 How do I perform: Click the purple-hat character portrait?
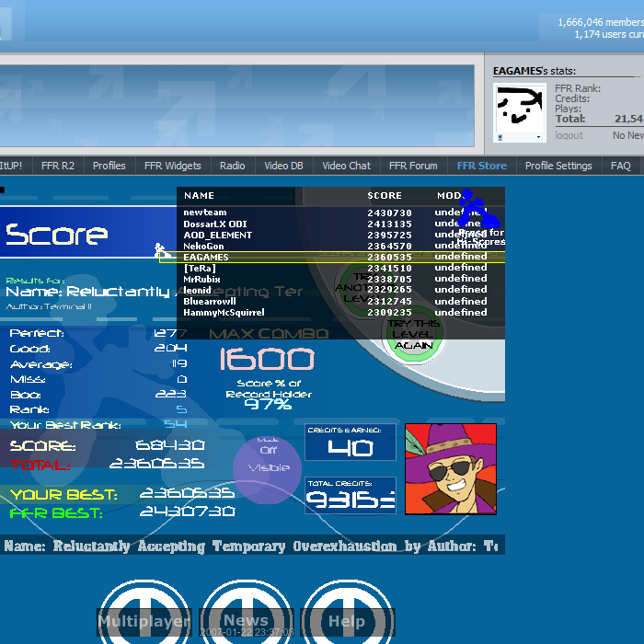click(x=450, y=469)
